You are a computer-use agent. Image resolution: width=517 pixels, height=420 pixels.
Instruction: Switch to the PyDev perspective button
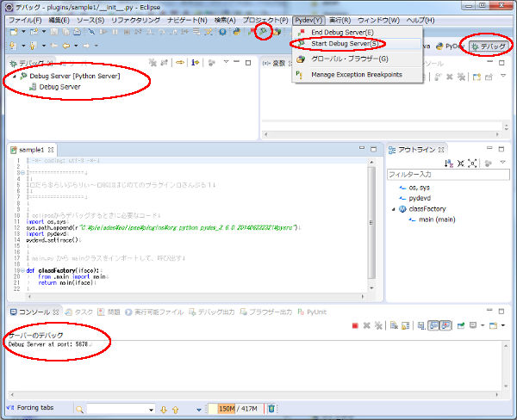tap(450, 46)
